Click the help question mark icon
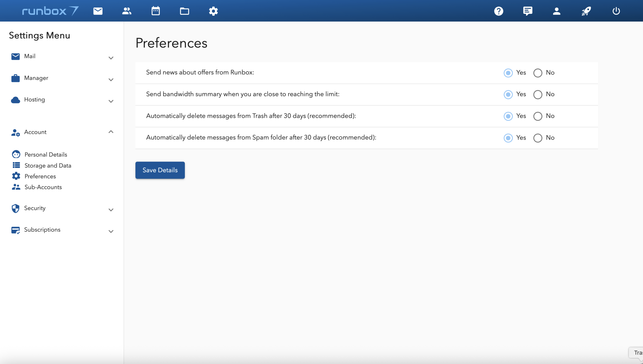The image size is (643, 364). 499,11
